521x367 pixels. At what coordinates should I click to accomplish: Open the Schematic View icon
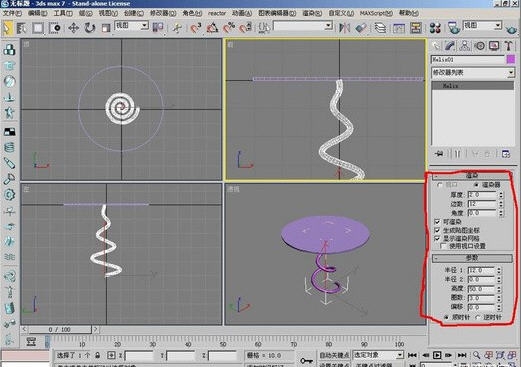[416, 28]
